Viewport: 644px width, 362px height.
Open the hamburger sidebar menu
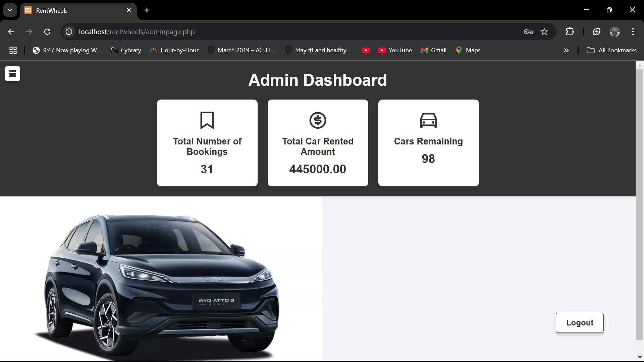[12, 74]
